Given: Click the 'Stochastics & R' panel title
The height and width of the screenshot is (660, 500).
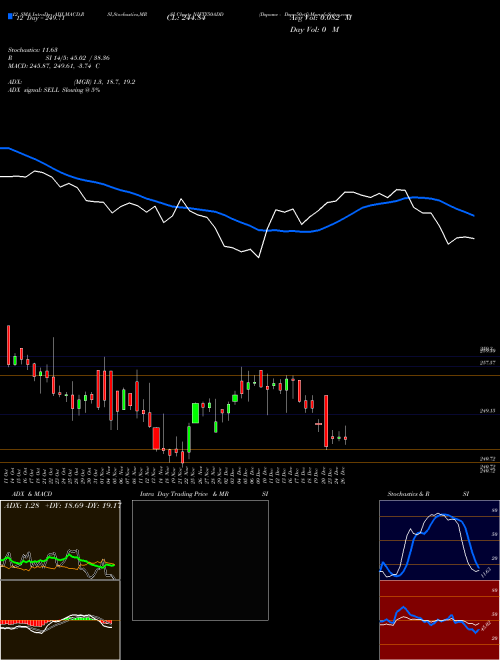Looking at the screenshot, I should tap(408, 494).
